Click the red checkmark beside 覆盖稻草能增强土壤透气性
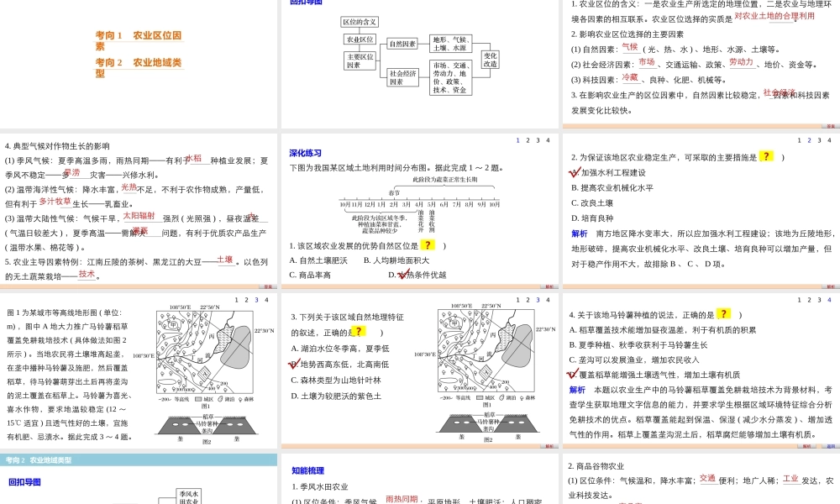The height and width of the screenshot is (504, 840). point(573,374)
